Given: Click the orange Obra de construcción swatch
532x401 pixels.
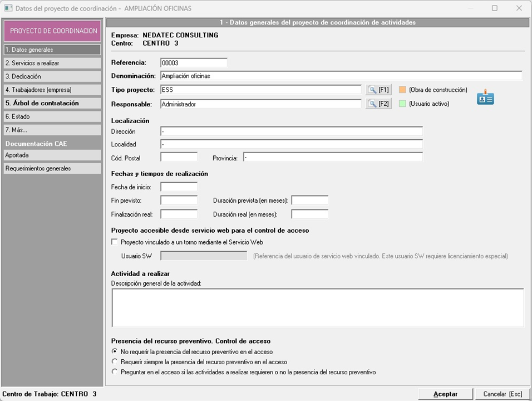Looking at the screenshot, I should [x=402, y=90].
